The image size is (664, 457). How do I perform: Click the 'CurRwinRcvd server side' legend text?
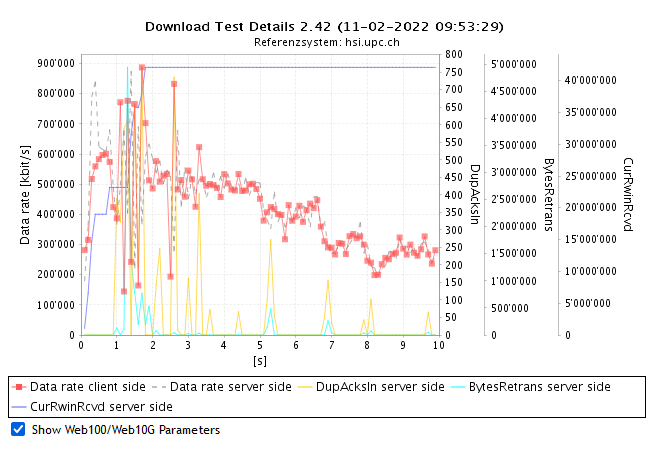pyautogui.click(x=101, y=406)
